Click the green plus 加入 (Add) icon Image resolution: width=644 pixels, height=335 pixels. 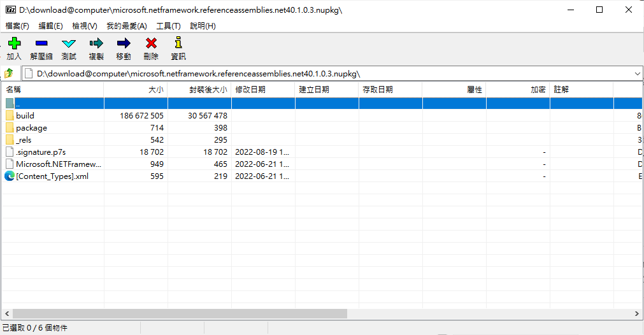click(14, 43)
